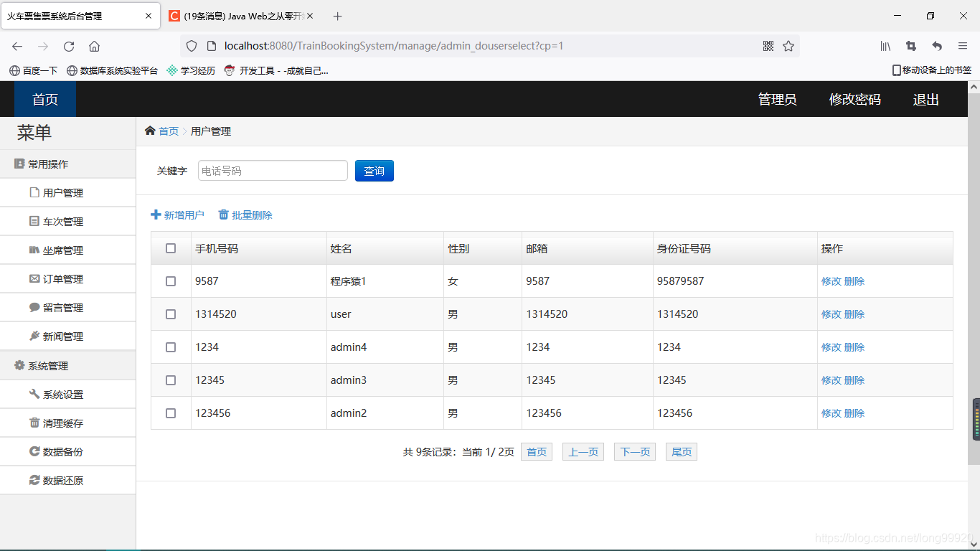Image resolution: width=980 pixels, height=551 pixels.
Task: Click 删除 for admin4
Action: 854,347
